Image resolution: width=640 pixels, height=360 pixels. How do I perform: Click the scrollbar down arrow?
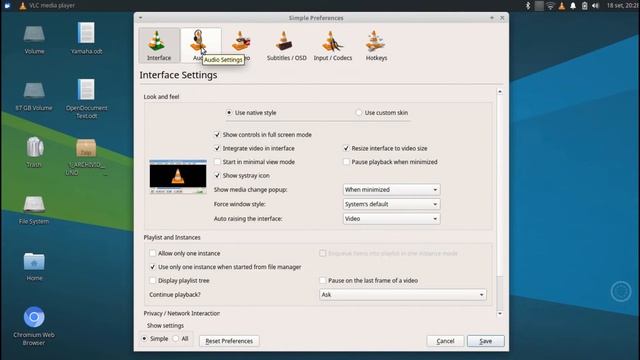pyautogui.click(x=500, y=313)
